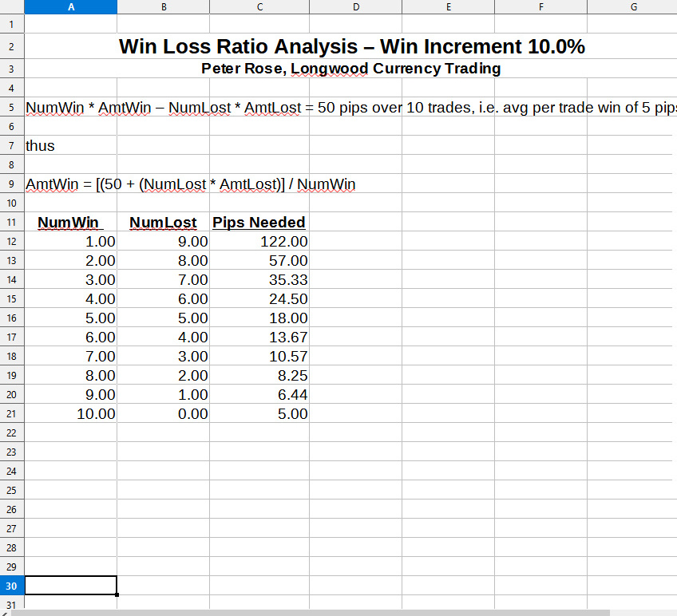
Task: Click the NumWin column heading cell
Action: [x=70, y=222]
